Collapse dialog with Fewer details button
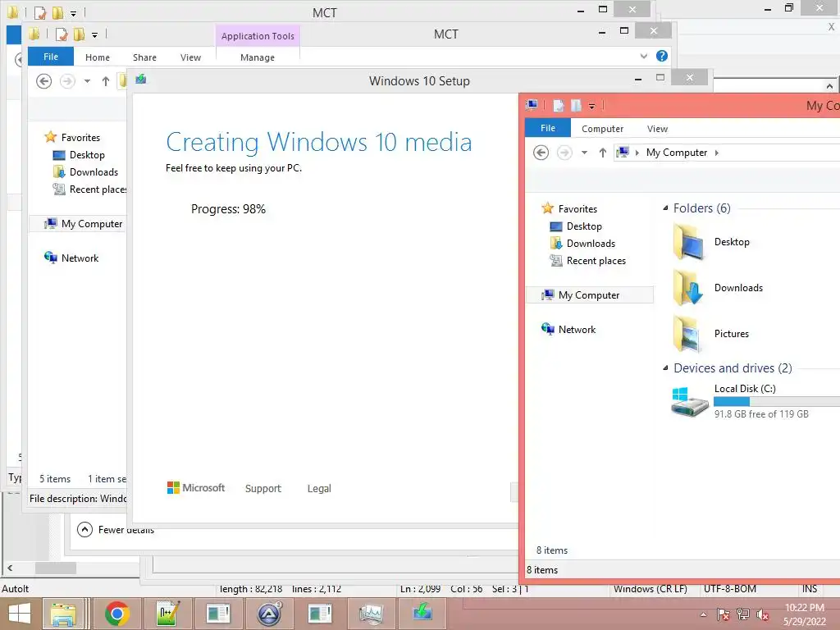This screenshot has width=840, height=630. tap(115, 529)
